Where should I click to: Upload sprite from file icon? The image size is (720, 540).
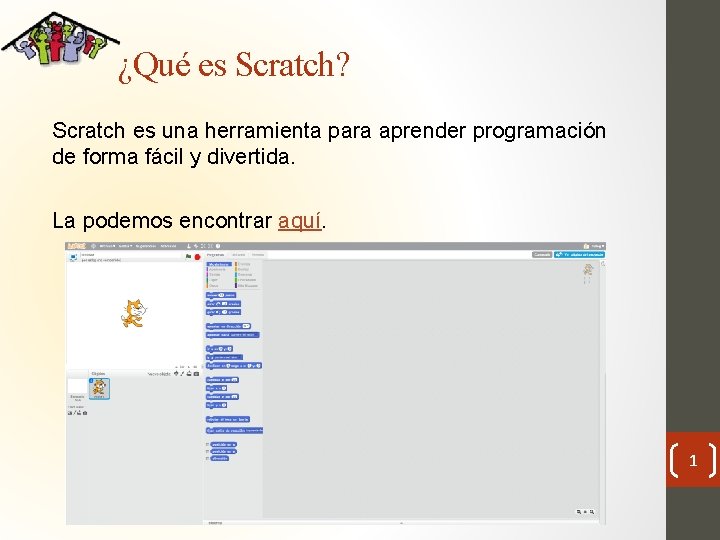coord(189,374)
